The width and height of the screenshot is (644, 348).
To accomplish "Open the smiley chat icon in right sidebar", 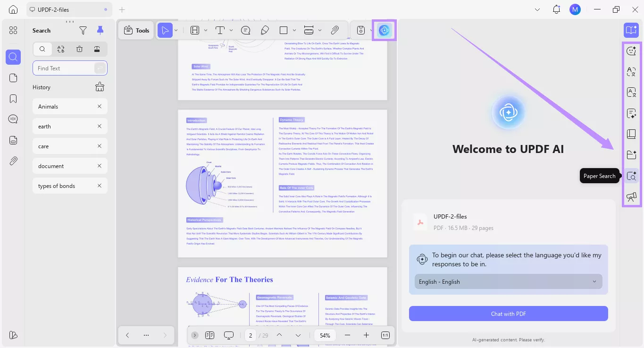I will click(x=631, y=51).
